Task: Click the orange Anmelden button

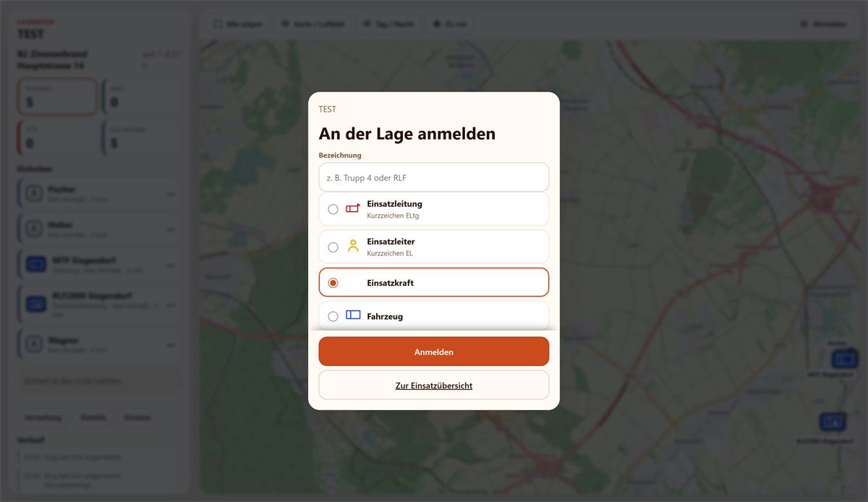Action: 434,352
